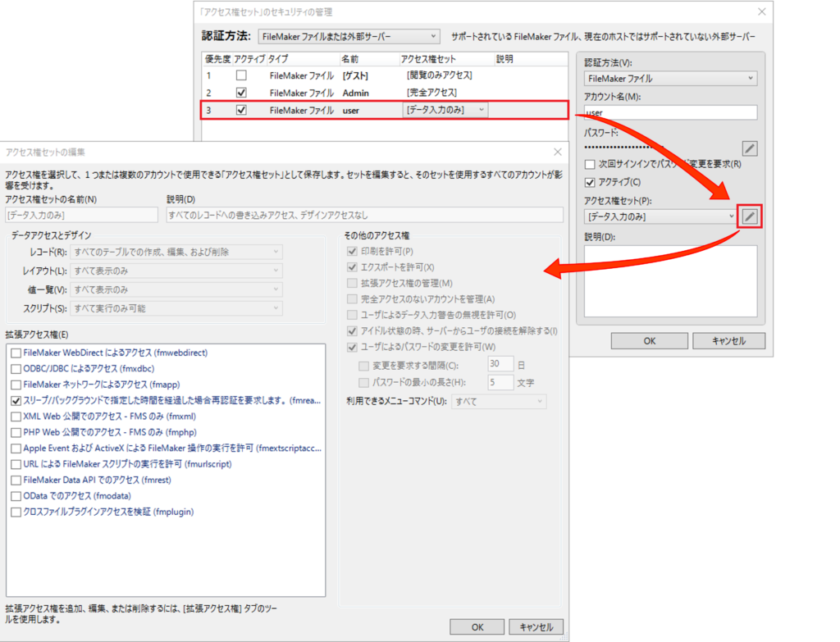
Task: Sort by the 優先度 column header
Action: (217, 59)
